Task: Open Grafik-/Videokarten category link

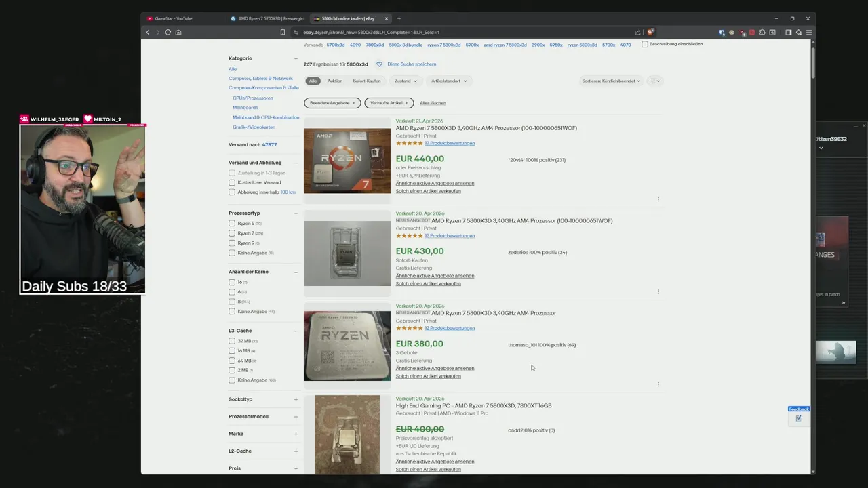Action: click(x=254, y=127)
